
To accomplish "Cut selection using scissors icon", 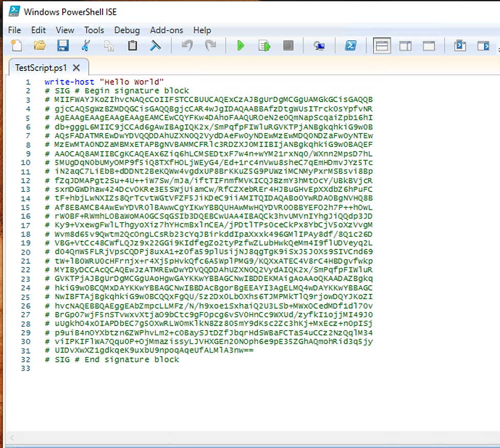I will (x=86, y=45).
